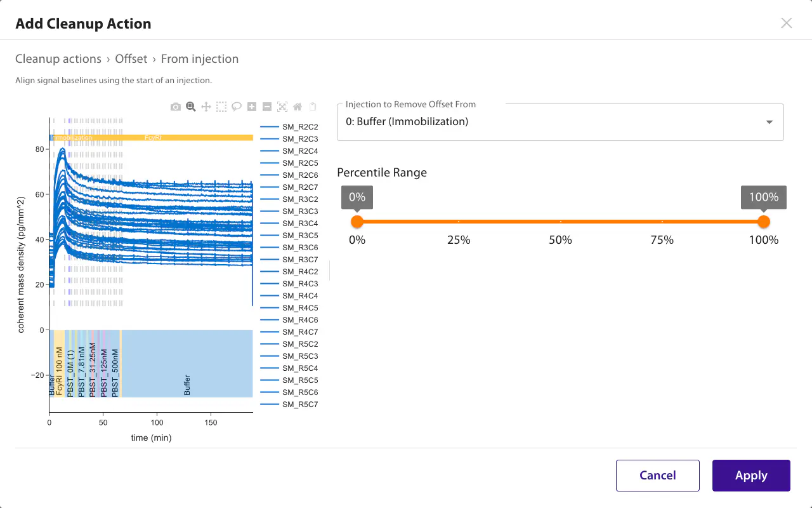Zoom out on the chart
Screen dimensions: 812x508
click(x=267, y=107)
